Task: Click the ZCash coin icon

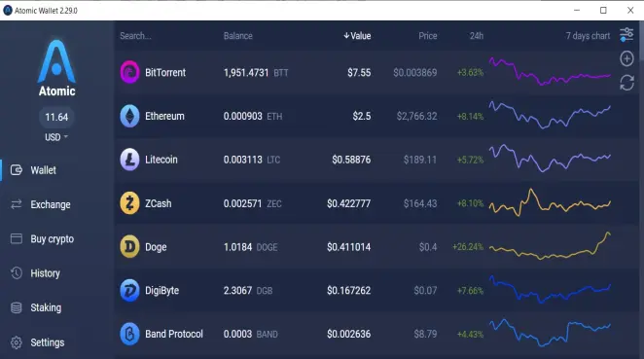Action: (129, 203)
